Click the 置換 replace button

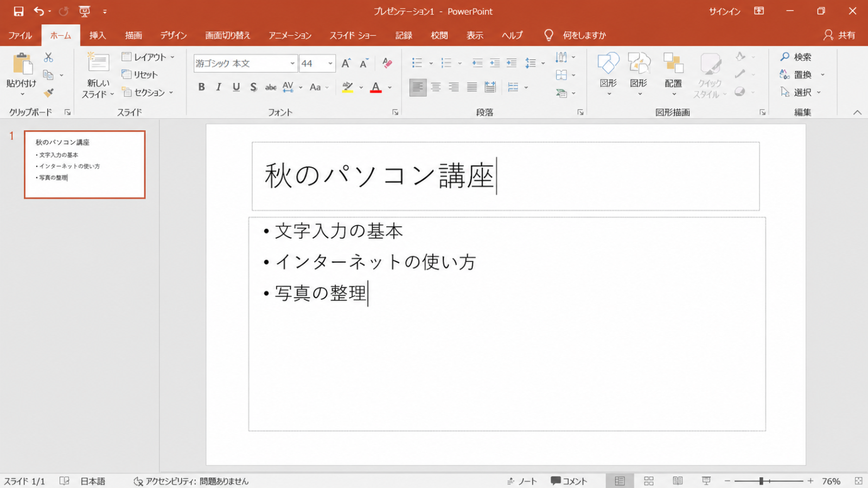[796, 75]
